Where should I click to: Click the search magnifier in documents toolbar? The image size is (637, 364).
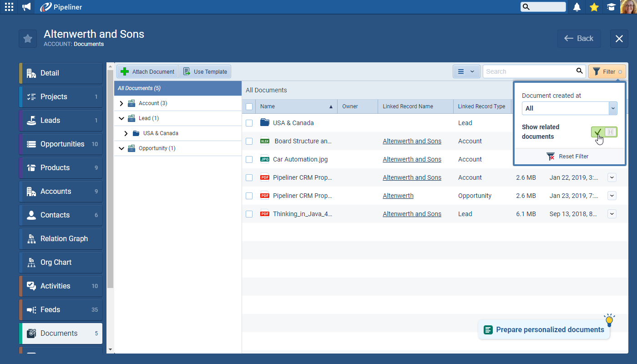click(579, 71)
